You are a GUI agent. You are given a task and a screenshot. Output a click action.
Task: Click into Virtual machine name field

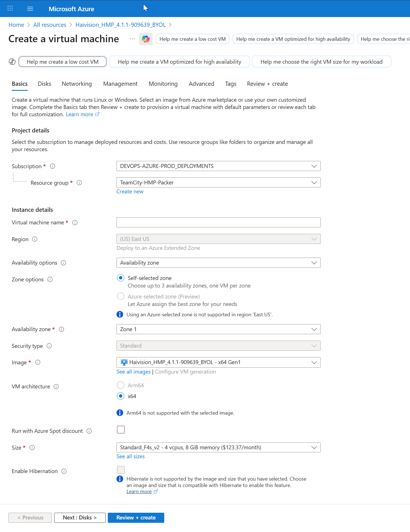tap(218, 223)
